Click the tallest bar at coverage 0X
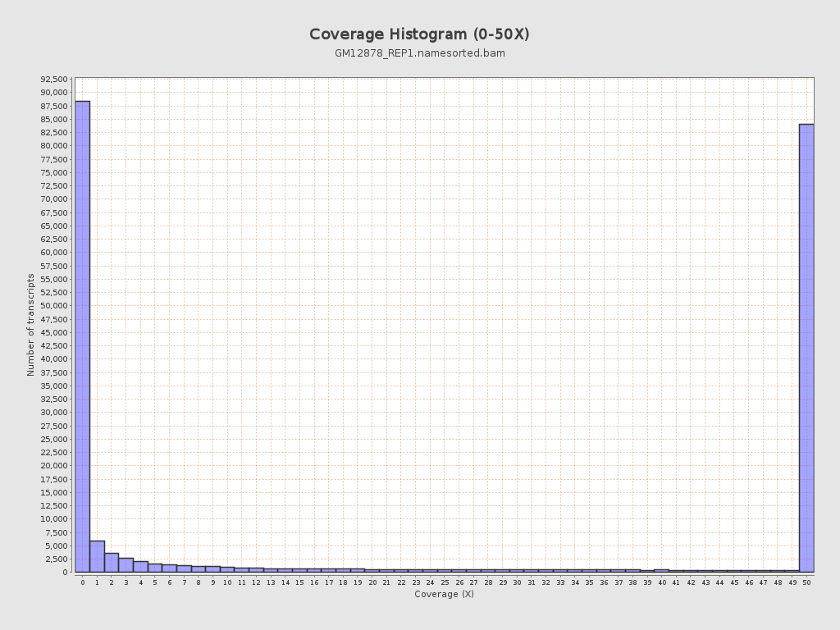The height and width of the screenshot is (630, 840). click(81, 328)
